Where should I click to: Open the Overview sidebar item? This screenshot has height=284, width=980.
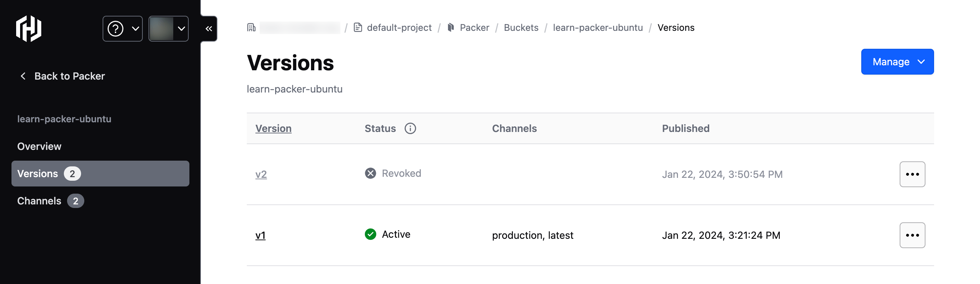coord(39,146)
